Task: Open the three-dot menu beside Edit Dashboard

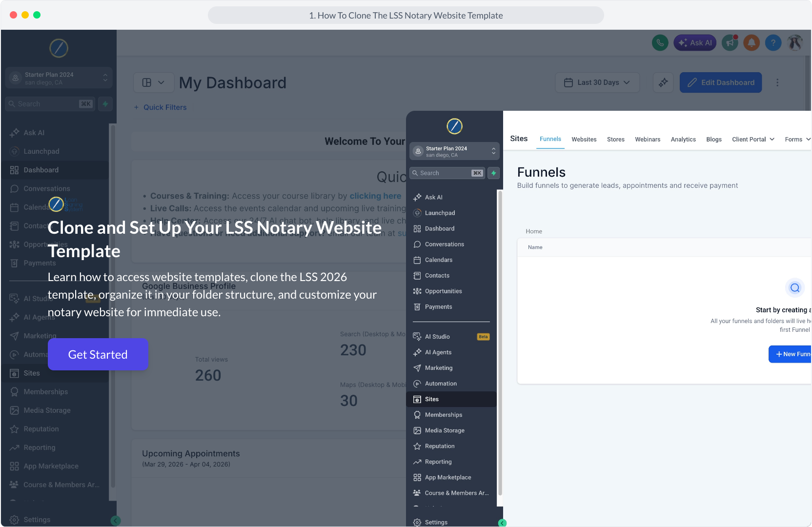Action: (x=777, y=82)
